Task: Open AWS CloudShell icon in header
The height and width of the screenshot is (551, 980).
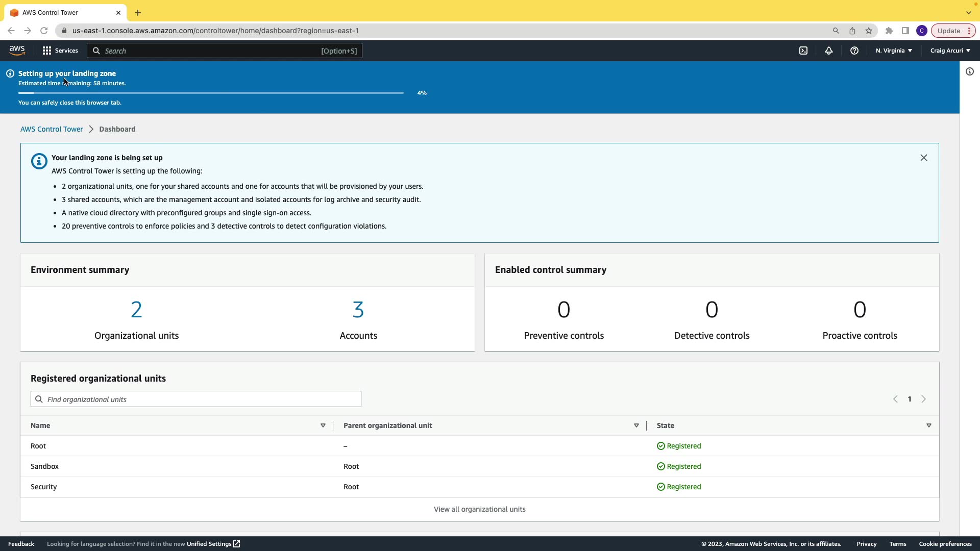Action: click(x=803, y=51)
